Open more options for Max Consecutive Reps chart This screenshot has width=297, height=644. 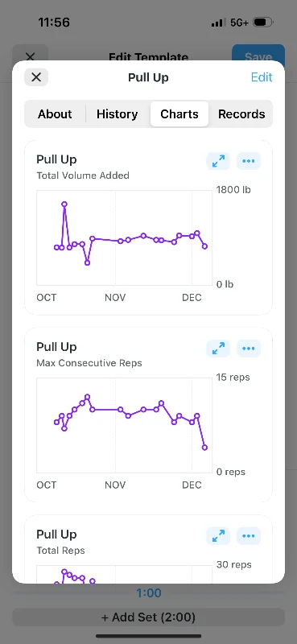point(249,349)
